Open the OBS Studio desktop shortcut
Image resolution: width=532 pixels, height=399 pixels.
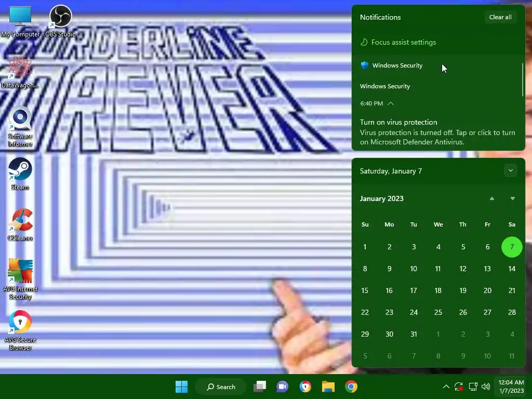point(60,21)
